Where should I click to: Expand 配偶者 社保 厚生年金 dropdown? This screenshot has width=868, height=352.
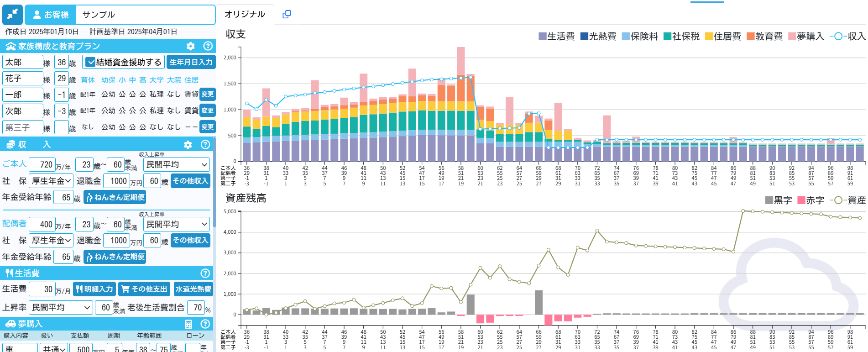(51, 240)
